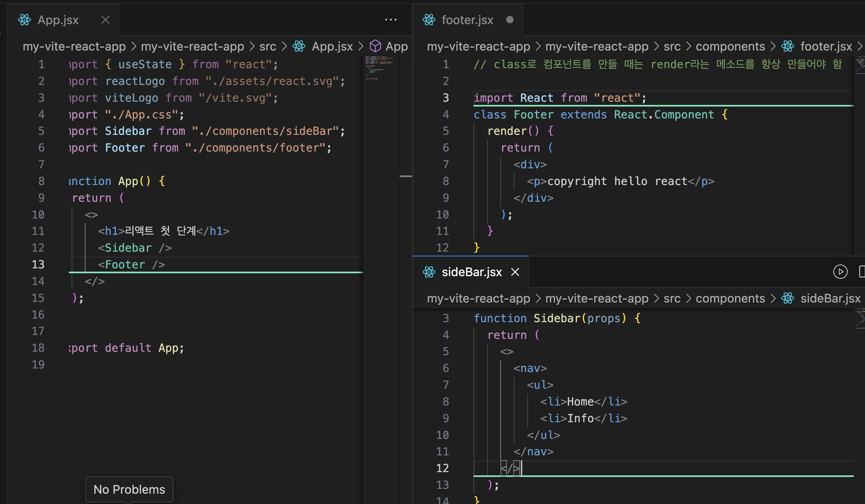Click the React icon on footer.jsx tab
This screenshot has width=865, height=504.
(x=429, y=20)
